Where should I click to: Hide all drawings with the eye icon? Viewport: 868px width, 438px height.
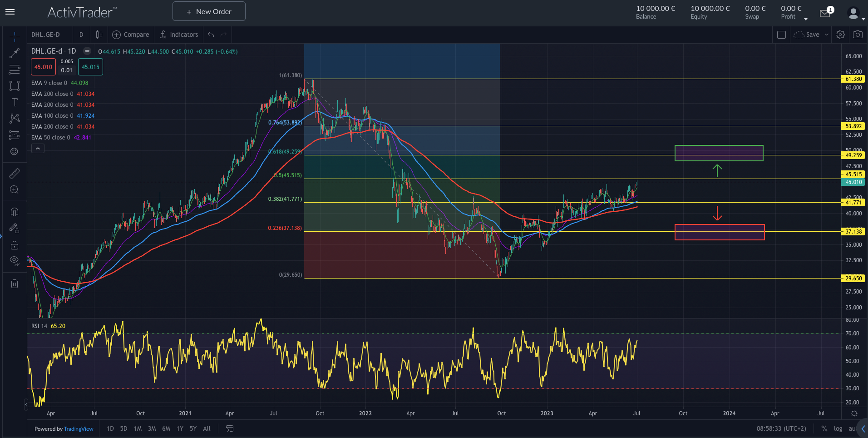[15, 261]
